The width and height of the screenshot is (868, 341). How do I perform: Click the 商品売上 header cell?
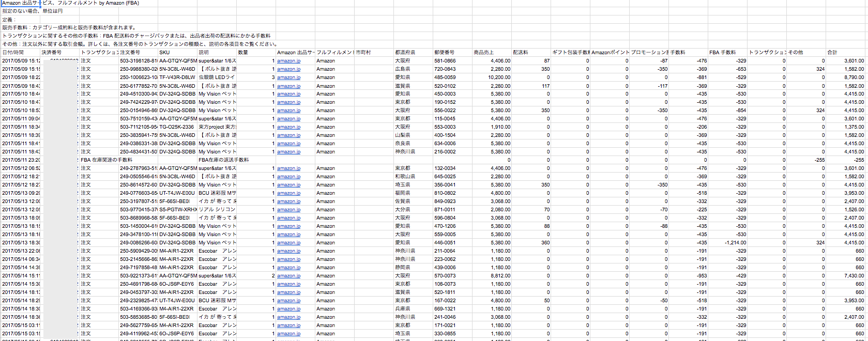pyautogui.click(x=491, y=53)
